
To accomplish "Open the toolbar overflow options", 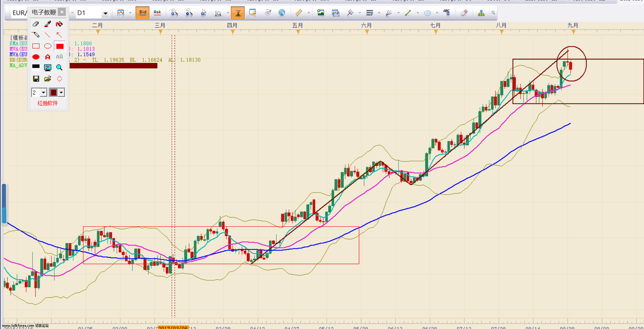I will click(493, 13).
